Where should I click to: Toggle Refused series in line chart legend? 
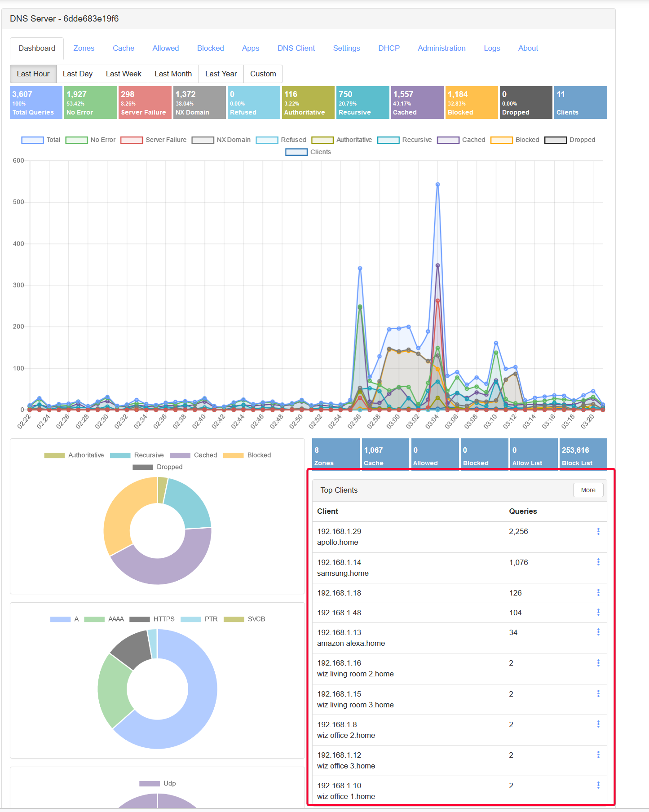coord(281,140)
